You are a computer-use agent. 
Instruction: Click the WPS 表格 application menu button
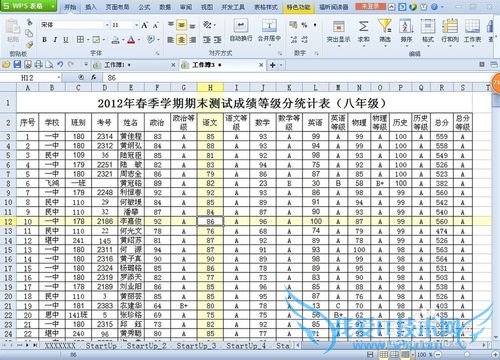[x=28, y=6]
